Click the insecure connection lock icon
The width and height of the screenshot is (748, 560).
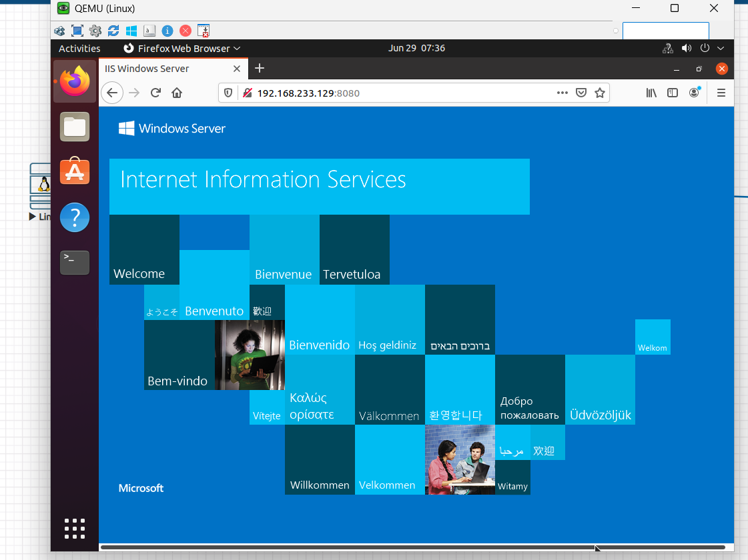coord(247,93)
